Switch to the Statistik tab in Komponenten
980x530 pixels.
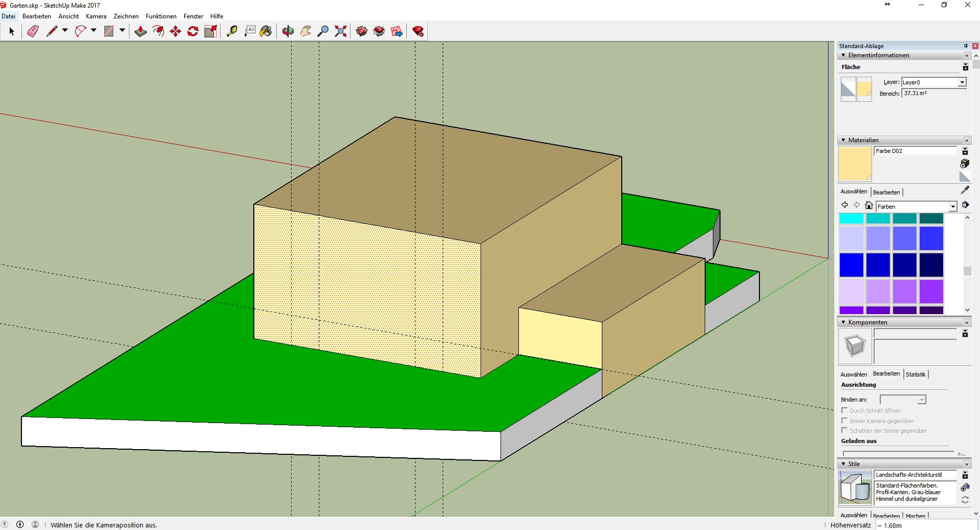pyautogui.click(x=915, y=374)
